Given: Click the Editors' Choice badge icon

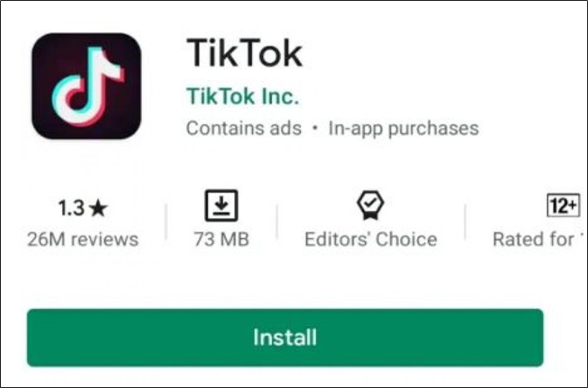Looking at the screenshot, I should coord(370,205).
